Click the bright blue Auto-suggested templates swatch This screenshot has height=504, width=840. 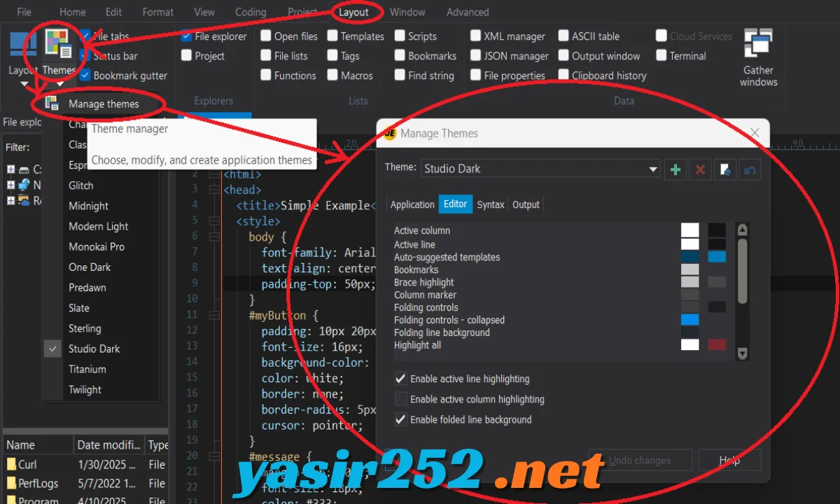717,256
